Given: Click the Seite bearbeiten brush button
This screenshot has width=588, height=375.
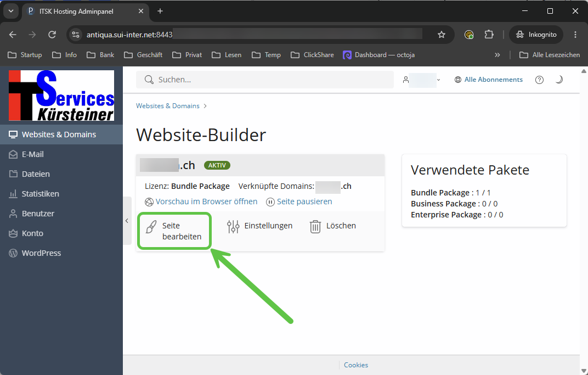Looking at the screenshot, I should tap(174, 231).
